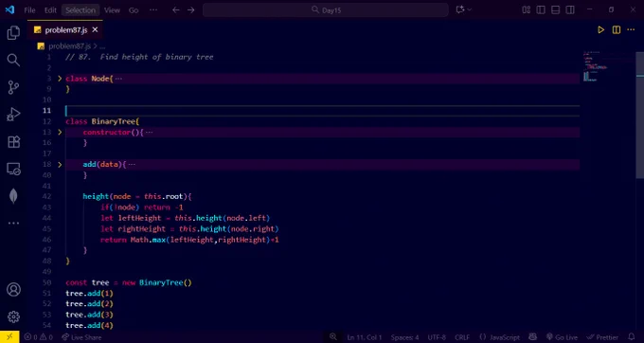Click Go Live in status bar

pos(562,337)
